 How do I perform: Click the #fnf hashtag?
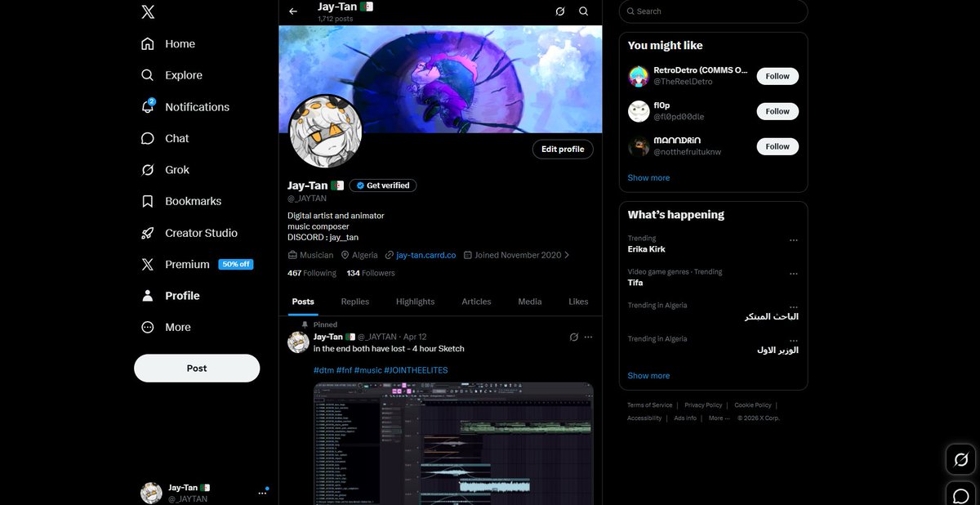coord(344,370)
